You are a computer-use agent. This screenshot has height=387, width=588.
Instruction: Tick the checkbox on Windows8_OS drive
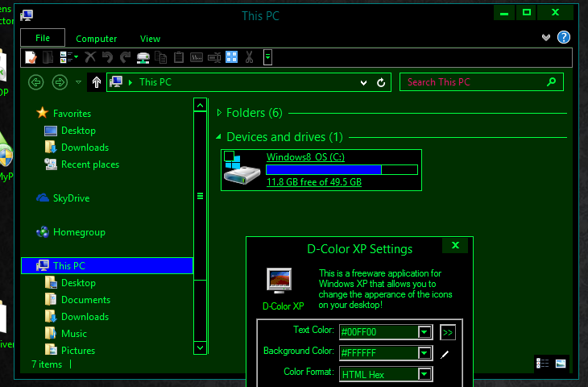(x=229, y=156)
